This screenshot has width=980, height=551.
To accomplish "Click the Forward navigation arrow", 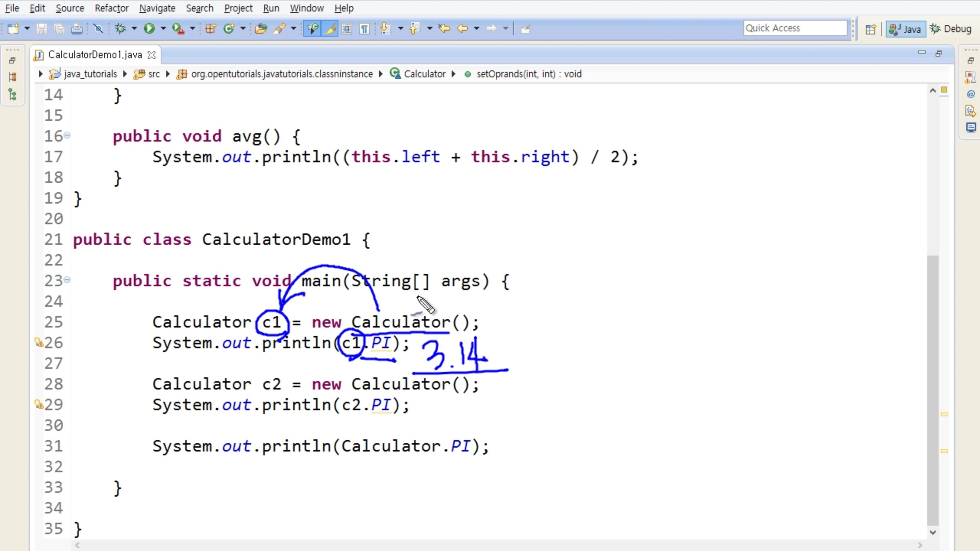I will tap(492, 29).
